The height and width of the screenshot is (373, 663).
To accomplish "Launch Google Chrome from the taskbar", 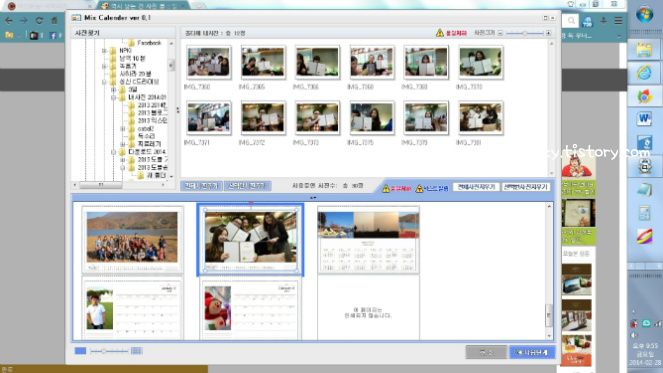I will click(644, 96).
